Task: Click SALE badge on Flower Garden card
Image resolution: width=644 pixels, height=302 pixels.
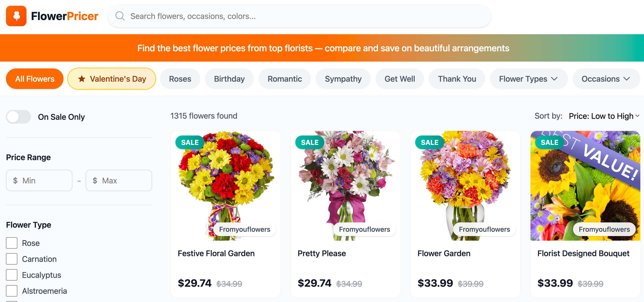Action: [430, 142]
